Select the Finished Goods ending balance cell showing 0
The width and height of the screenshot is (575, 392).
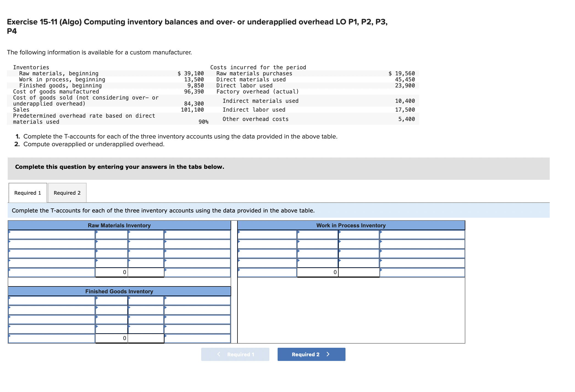[124, 338]
